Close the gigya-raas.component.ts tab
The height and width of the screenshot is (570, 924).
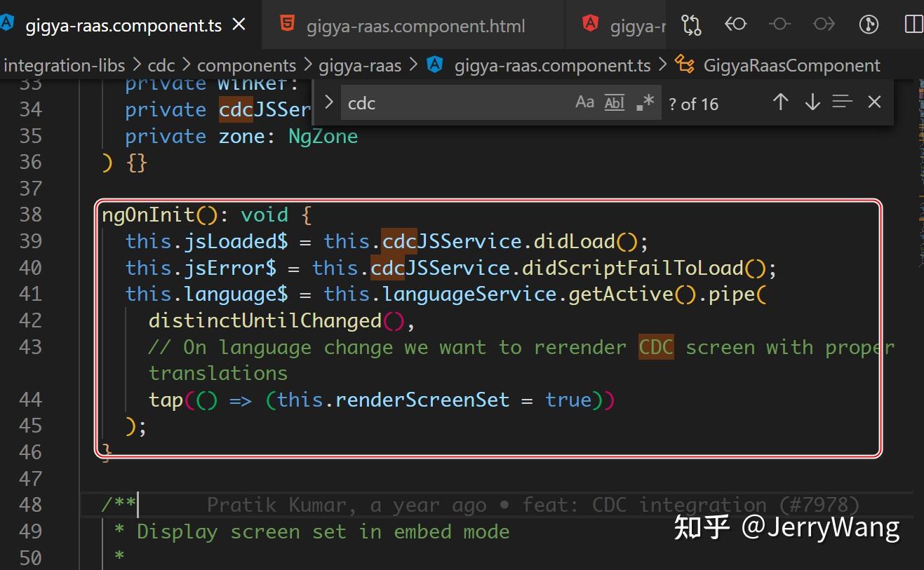point(239,25)
